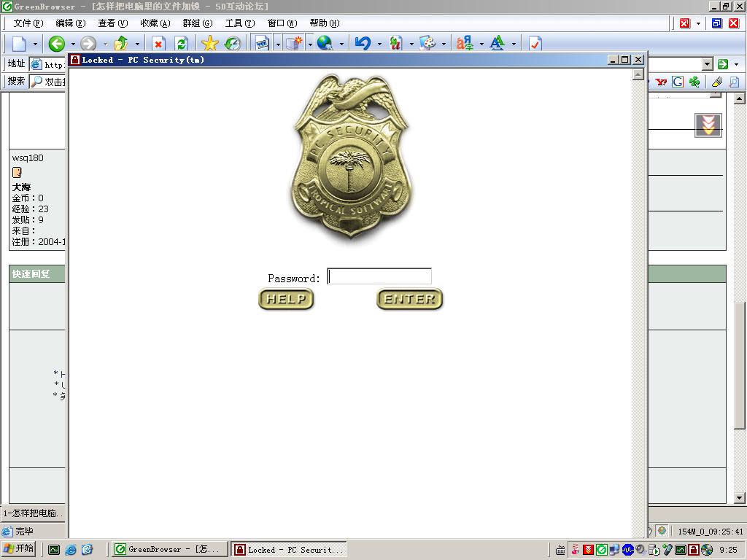
Task: Click the blue undo arrow icon
Action: tap(363, 44)
